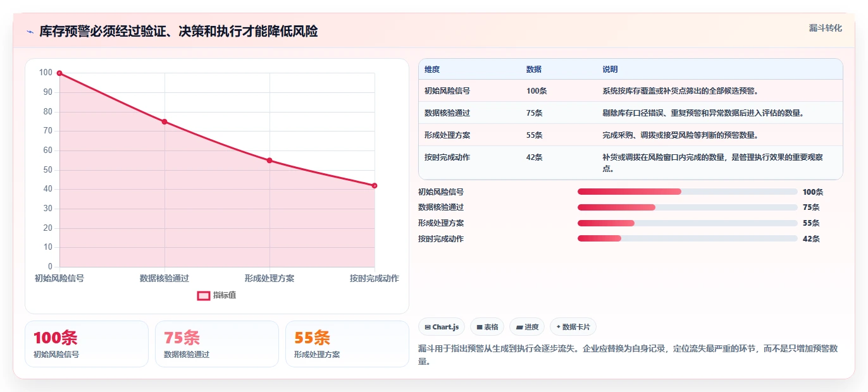Click the chart data point at value 42

point(375,185)
